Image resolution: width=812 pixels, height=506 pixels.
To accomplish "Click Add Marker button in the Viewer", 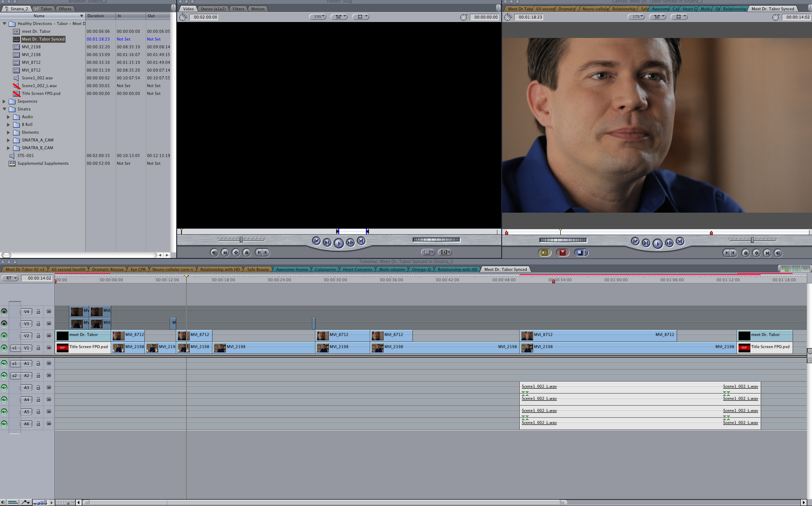I will point(247,253).
